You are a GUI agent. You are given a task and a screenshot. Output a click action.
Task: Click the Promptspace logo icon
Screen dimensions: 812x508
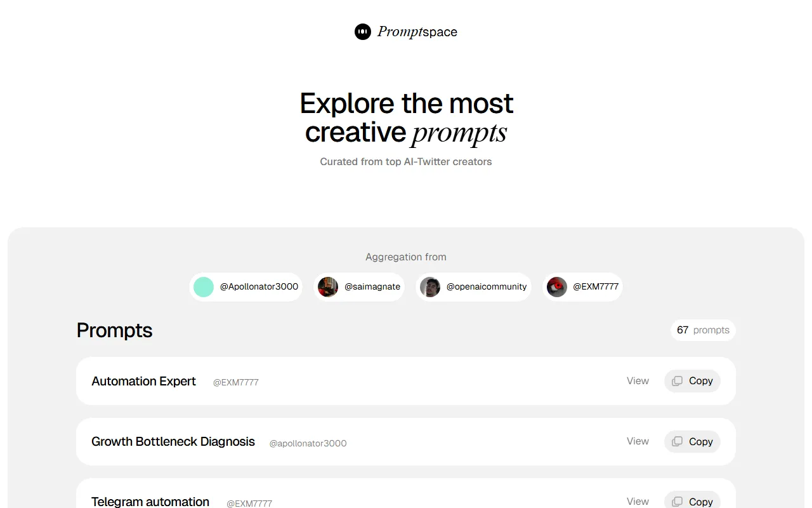362,32
